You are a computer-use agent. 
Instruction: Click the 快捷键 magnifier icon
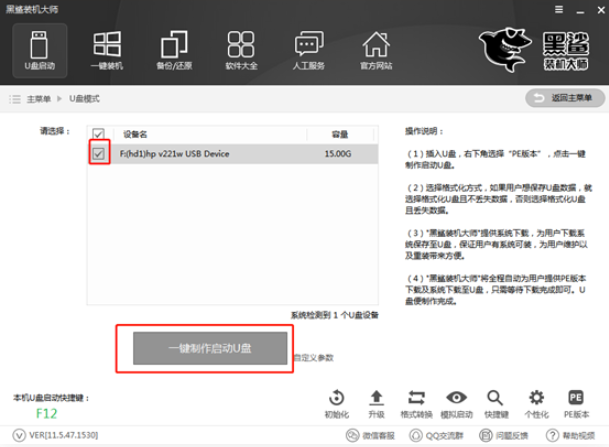pyautogui.click(x=496, y=404)
